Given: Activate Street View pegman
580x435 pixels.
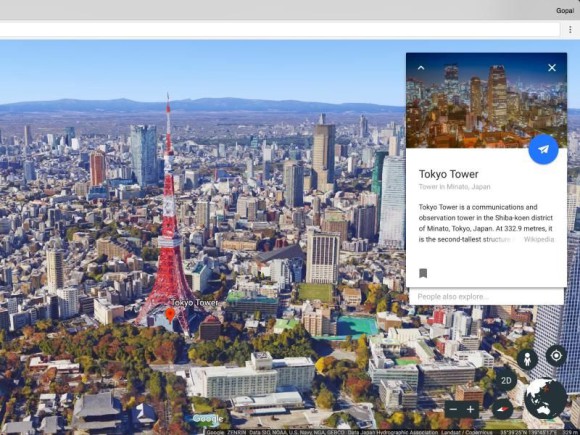Looking at the screenshot, I should click(x=527, y=359).
